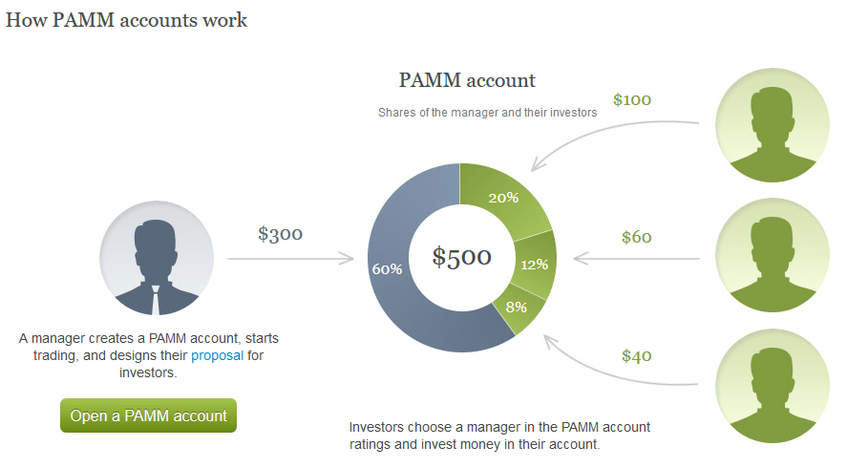Click the 'How PAMM accounts work' heading

(126, 20)
